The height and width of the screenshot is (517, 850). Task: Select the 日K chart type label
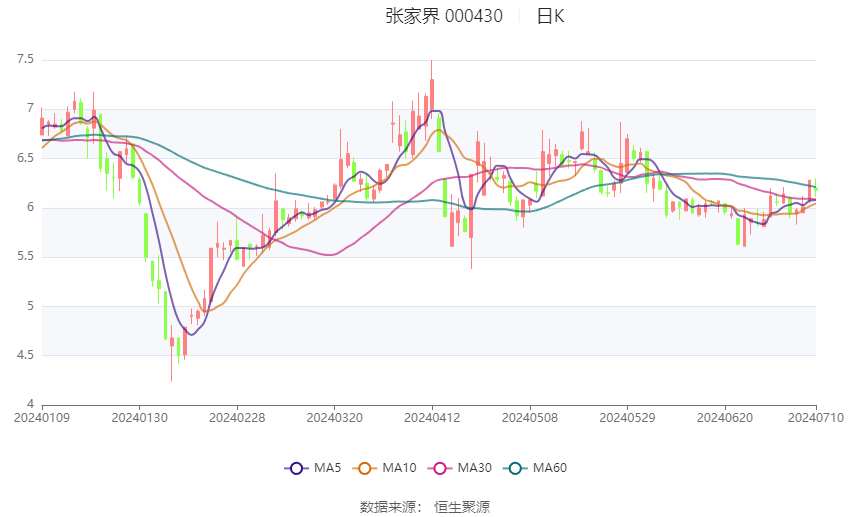[x=550, y=16]
